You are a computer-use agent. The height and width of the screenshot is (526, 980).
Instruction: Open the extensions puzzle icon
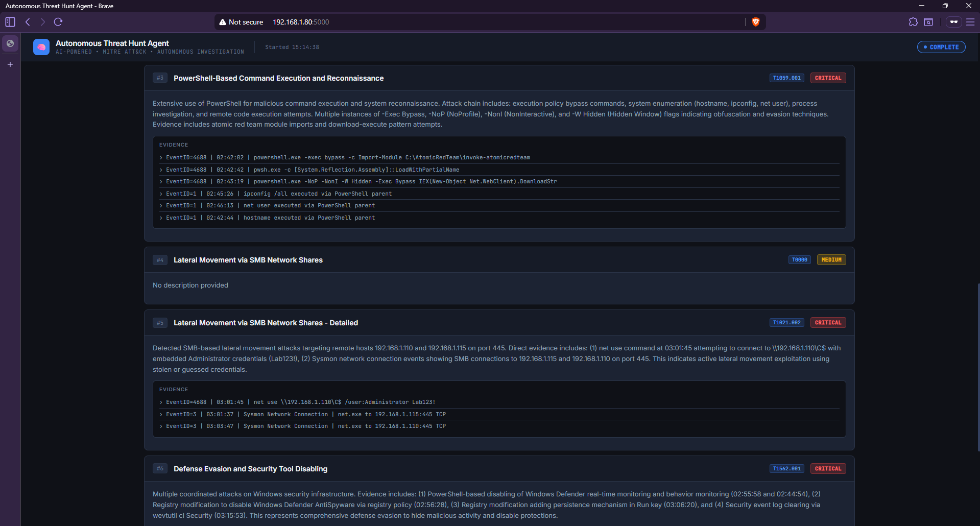pos(913,22)
